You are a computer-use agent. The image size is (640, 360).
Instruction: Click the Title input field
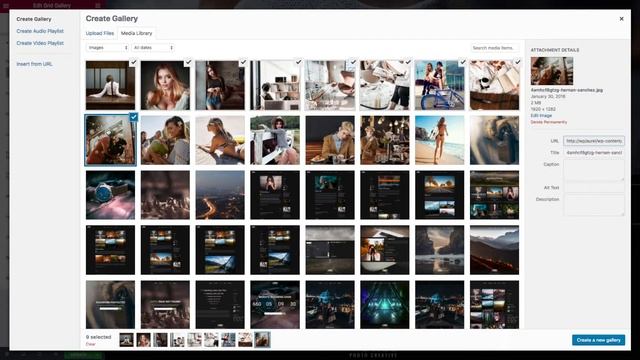click(x=594, y=152)
